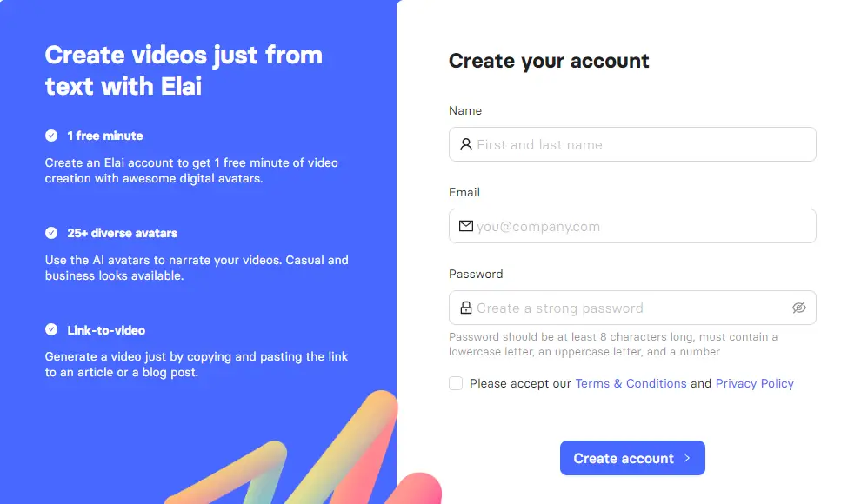Open the Privacy Policy link
861x504 pixels.
pos(755,383)
